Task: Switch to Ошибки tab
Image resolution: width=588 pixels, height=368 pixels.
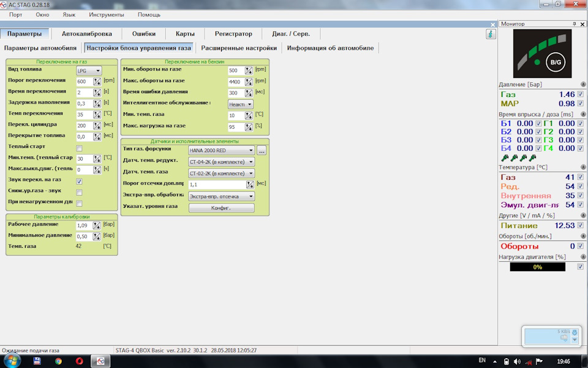Action: tap(143, 34)
